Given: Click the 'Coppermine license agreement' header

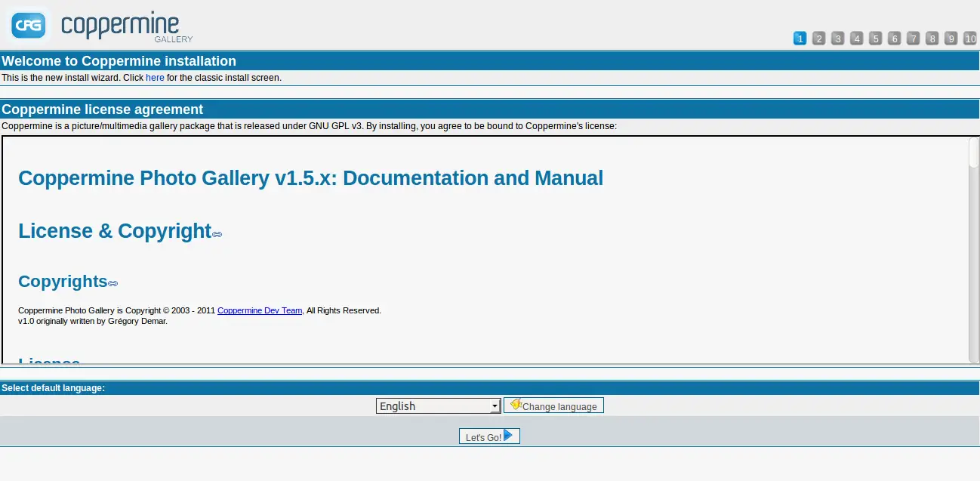Looking at the screenshot, I should click(102, 109).
